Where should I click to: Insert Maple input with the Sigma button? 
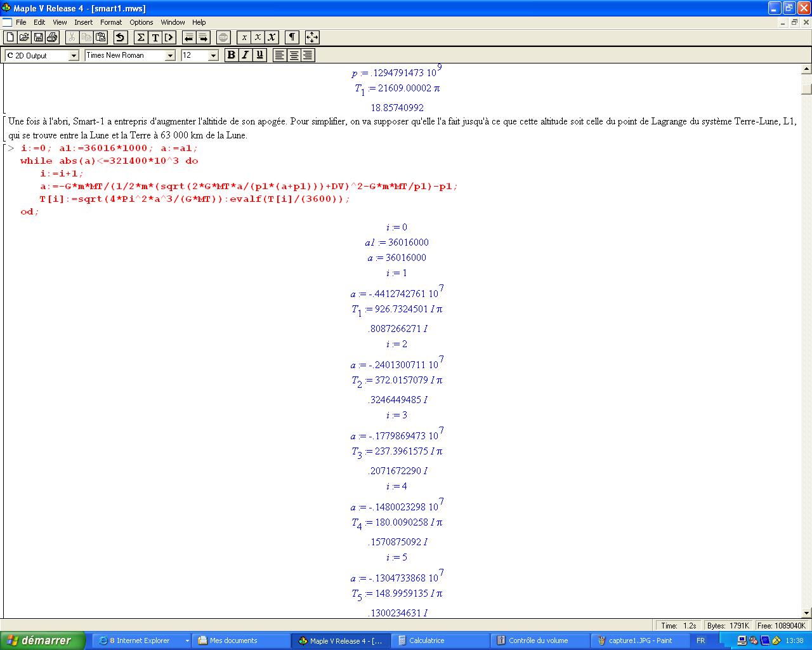click(141, 37)
